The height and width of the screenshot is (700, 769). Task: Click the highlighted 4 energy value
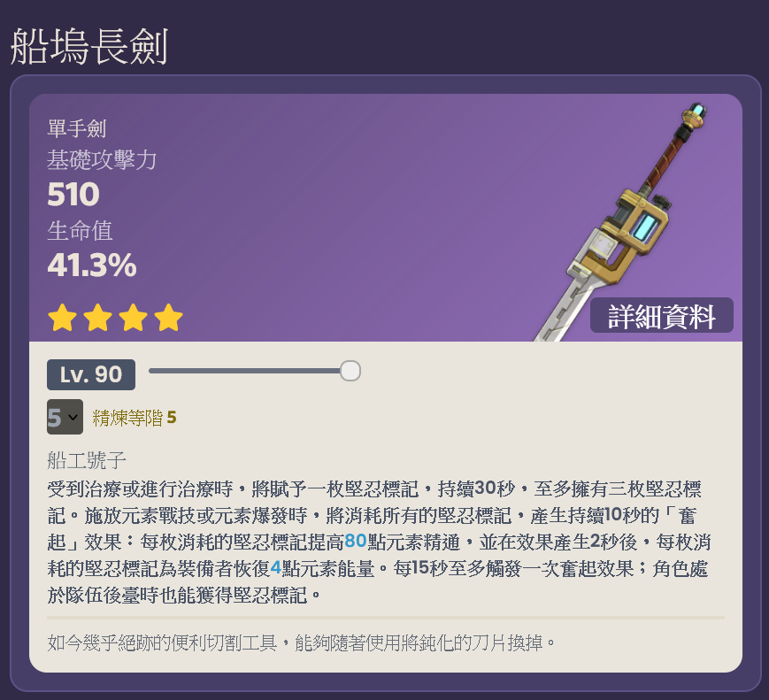coord(275,567)
